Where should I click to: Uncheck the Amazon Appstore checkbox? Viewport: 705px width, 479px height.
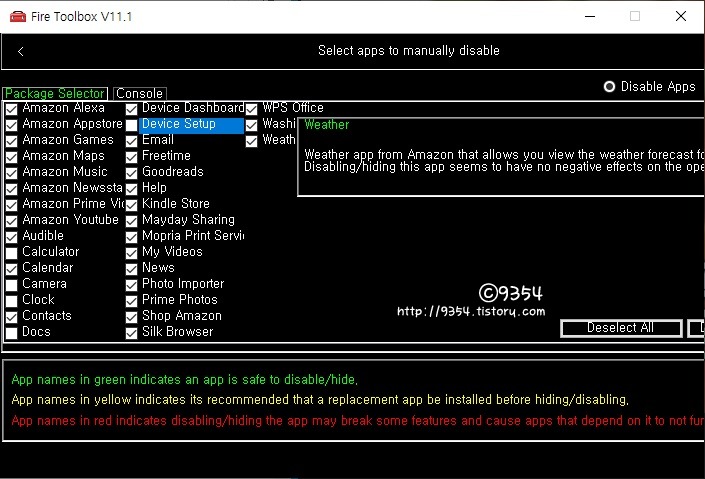pos(12,125)
